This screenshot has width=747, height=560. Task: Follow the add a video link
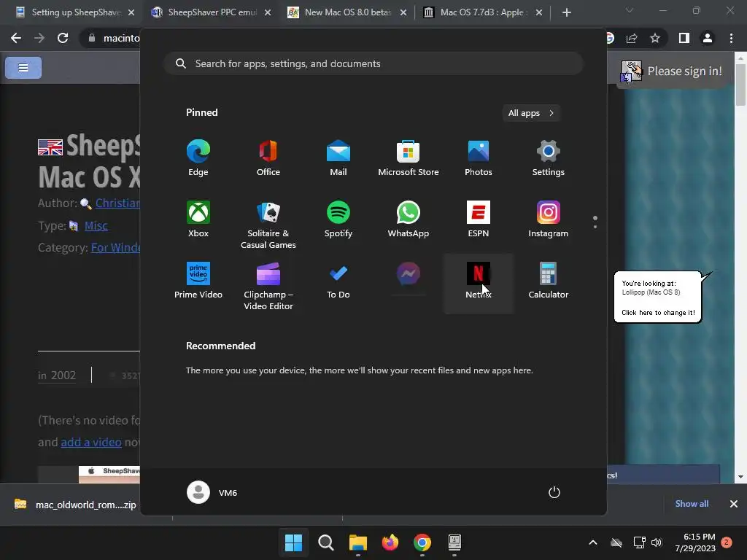pos(91,443)
